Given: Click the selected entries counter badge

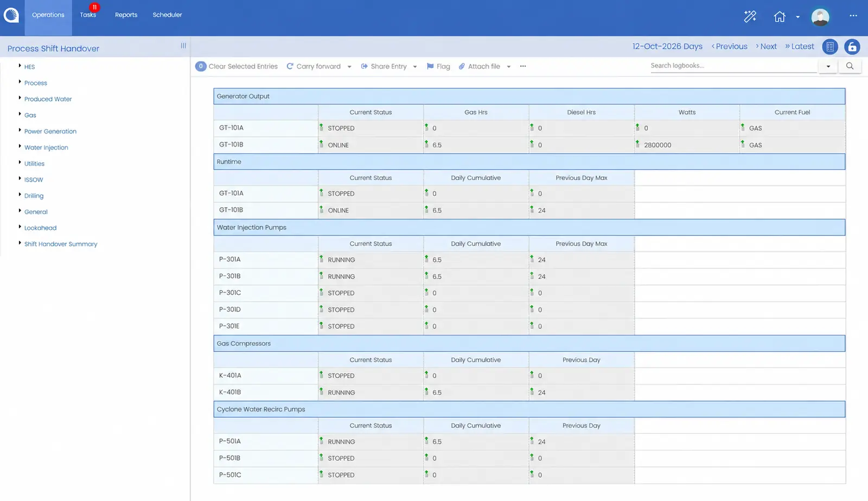Looking at the screenshot, I should pos(201,66).
